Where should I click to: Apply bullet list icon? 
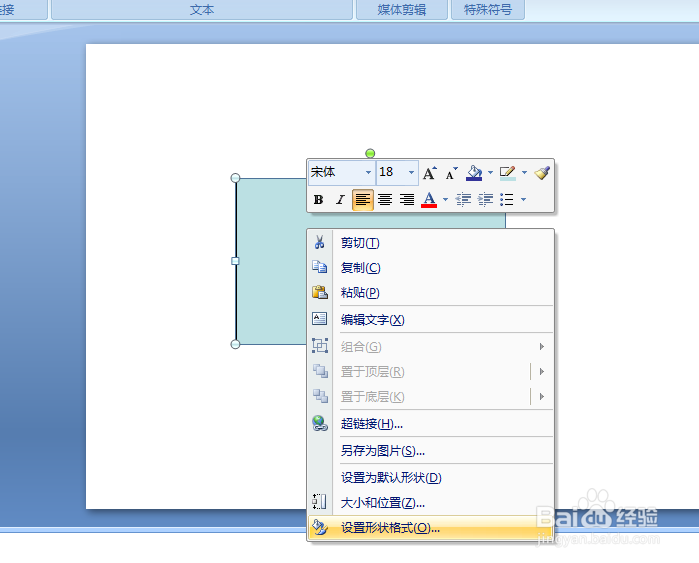[507, 200]
